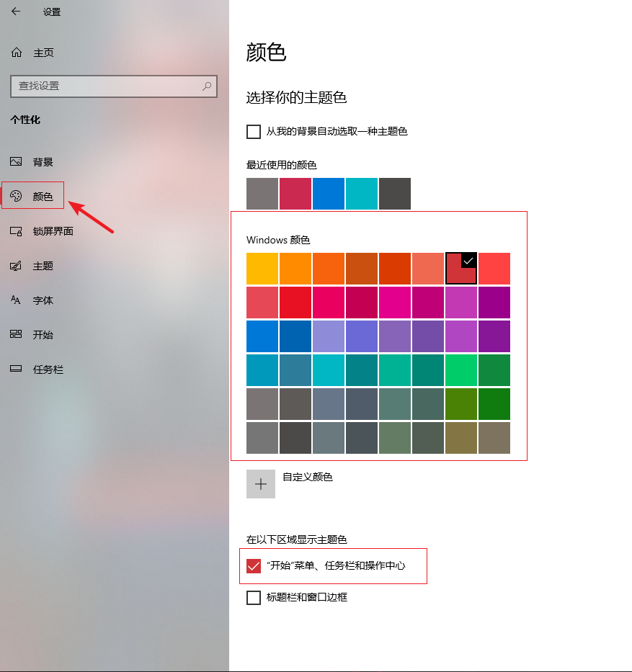Open the 任务栏 settings page
This screenshot has width=632, height=672.
click(48, 369)
